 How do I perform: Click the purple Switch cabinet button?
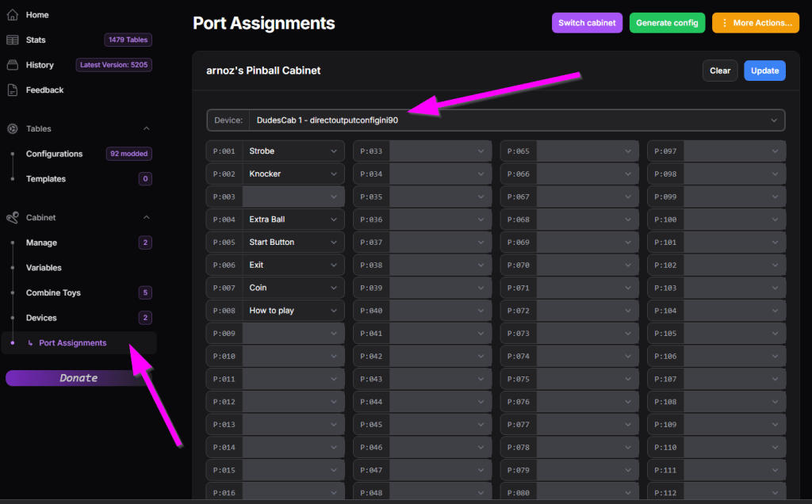pyautogui.click(x=587, y=23)
